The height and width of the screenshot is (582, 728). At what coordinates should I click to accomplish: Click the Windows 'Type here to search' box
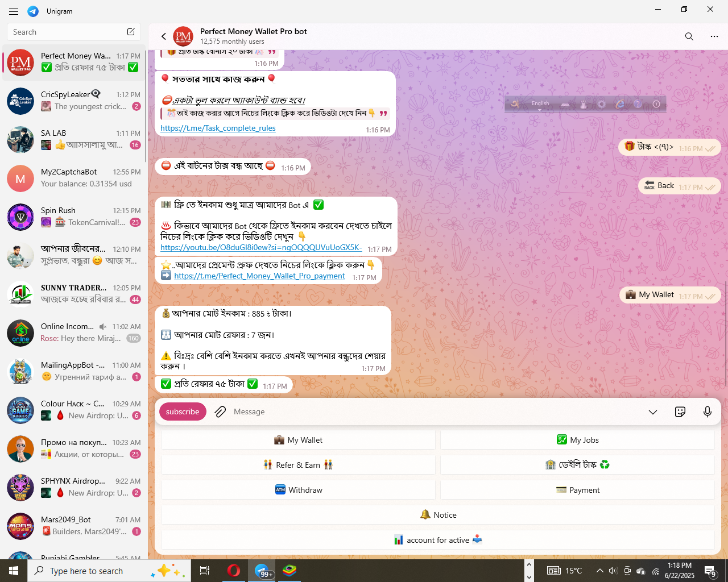[x=108, y=571]
